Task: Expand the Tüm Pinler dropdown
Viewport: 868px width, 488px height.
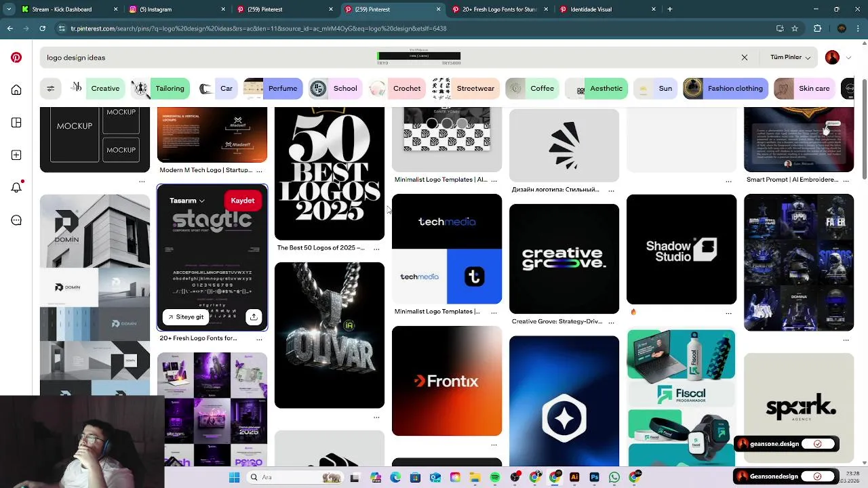Action: coord(790,58)
